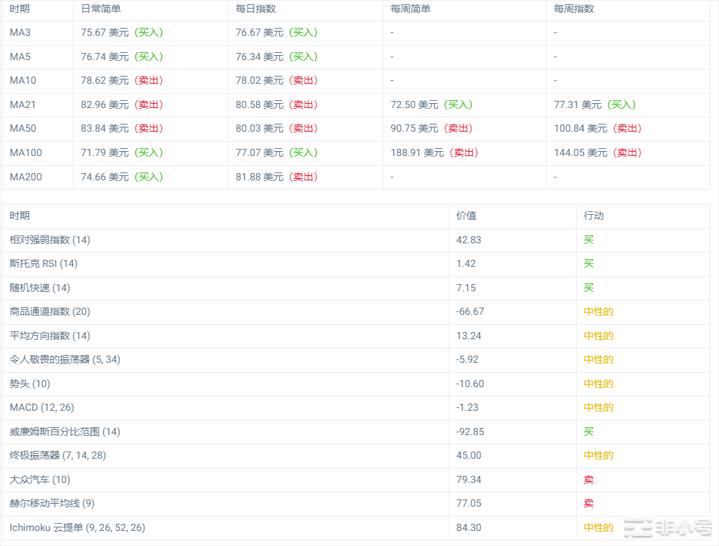Click MA21 daily simple value 82.96 美元
Image resolution: width=719 pixels, height=546 pixels.
coord(105,105)
